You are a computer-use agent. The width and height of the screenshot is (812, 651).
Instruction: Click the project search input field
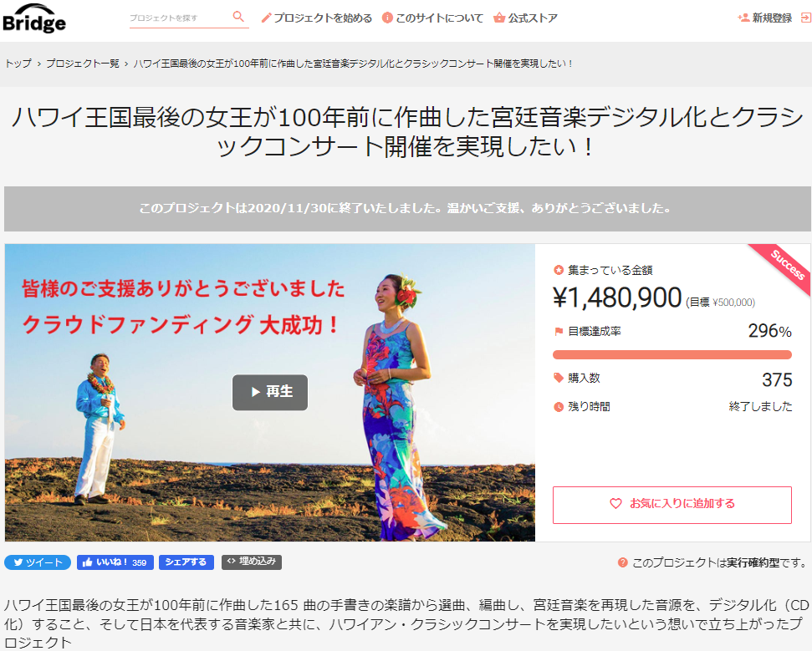[179, 18]
